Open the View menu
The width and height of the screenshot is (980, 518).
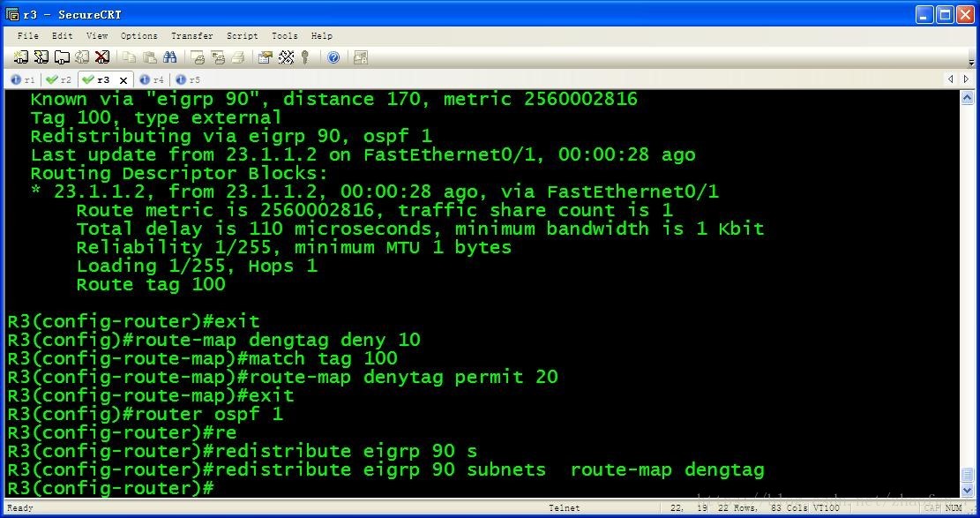tap(97, 35)
